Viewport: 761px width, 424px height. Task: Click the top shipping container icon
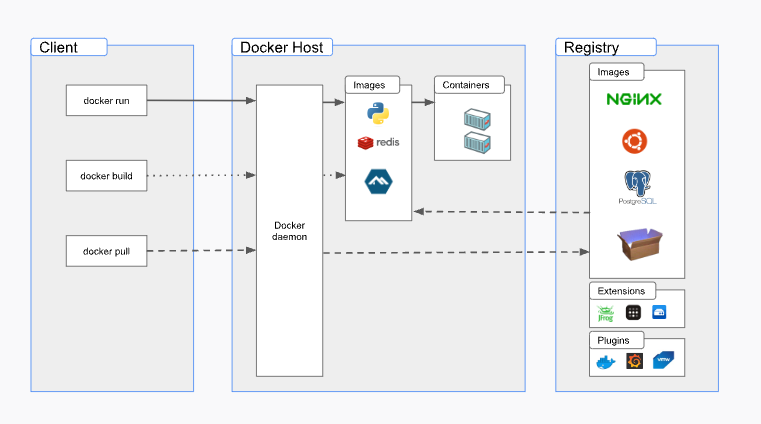(x=478, y=118)
